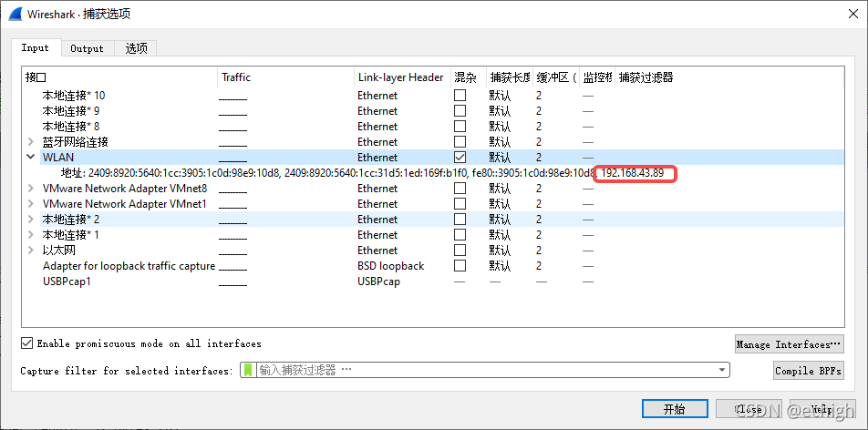This screenshot has width=868, height=430.
Task: Sort by the 接口 column header
Action: click(x=119, y=77)
